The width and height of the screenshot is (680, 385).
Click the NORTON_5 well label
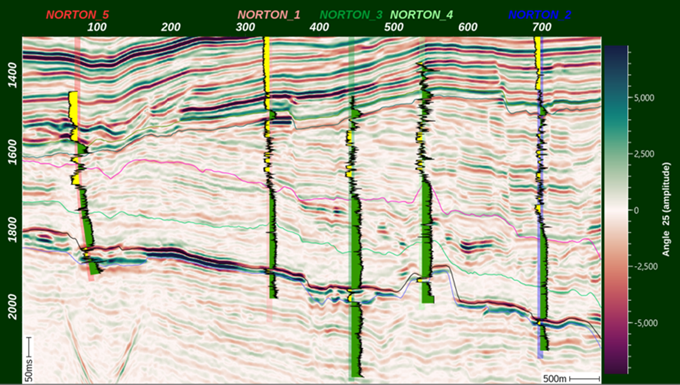[x=78, y=15]
